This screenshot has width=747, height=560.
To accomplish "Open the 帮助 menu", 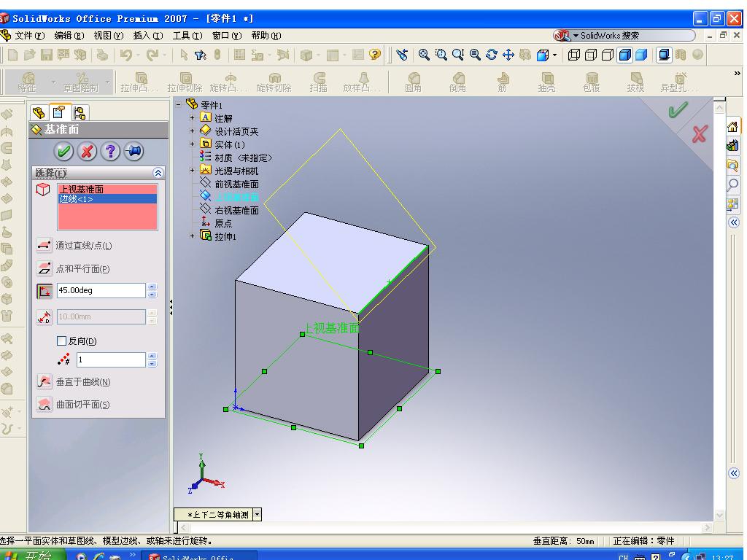I will point(266,35).
